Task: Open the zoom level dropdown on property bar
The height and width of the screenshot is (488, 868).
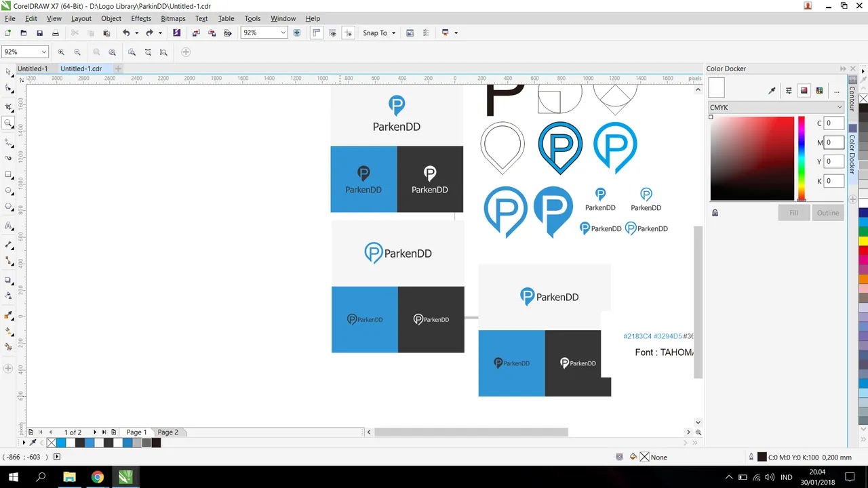Action: (44, 52)
